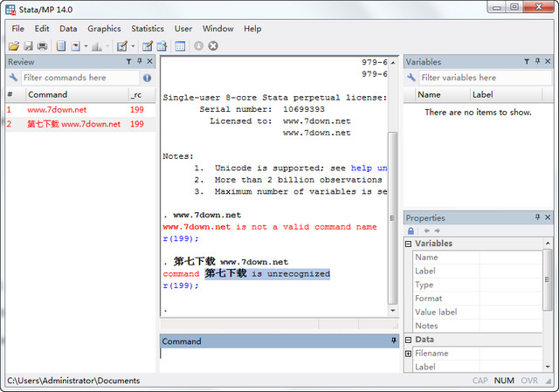The image size is (559, 392).
Task: Select Review row 2 第七下载 www.7down.net
Action: coord(80,124)
